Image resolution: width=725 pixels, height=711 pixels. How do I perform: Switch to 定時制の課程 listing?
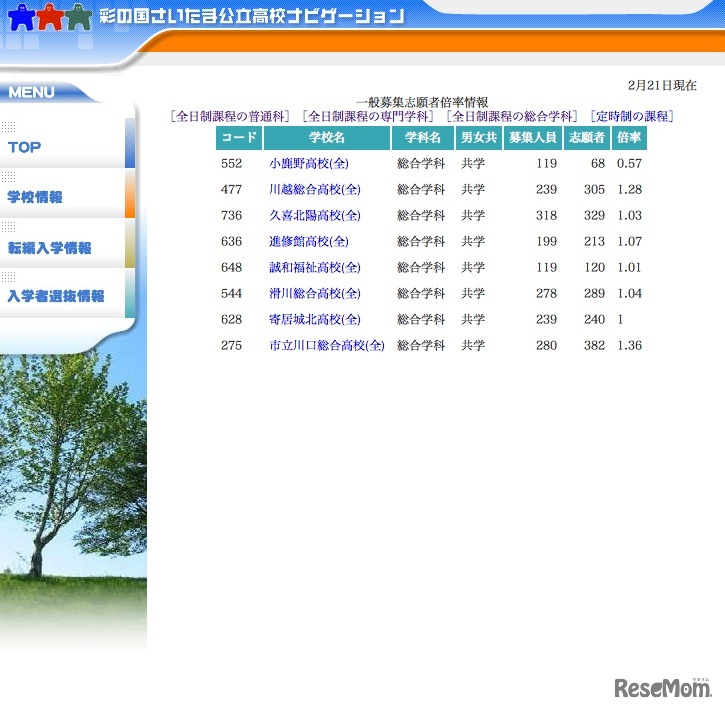(632, 116)
